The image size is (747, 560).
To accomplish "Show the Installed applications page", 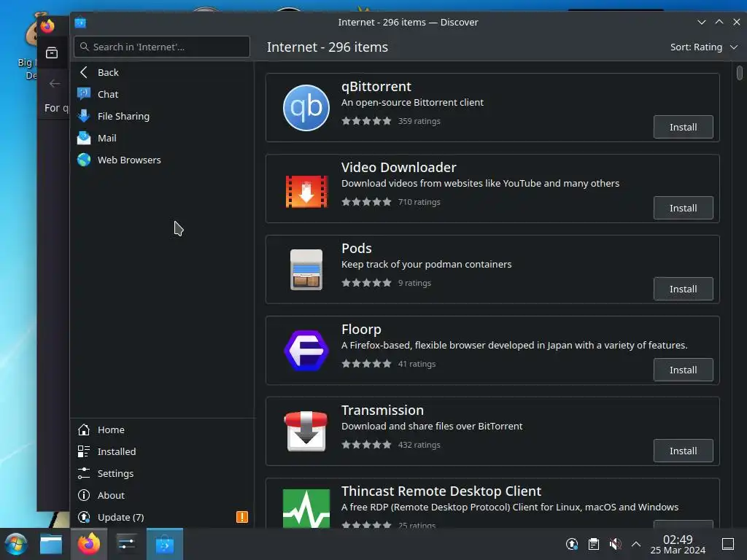I will 162,451.
